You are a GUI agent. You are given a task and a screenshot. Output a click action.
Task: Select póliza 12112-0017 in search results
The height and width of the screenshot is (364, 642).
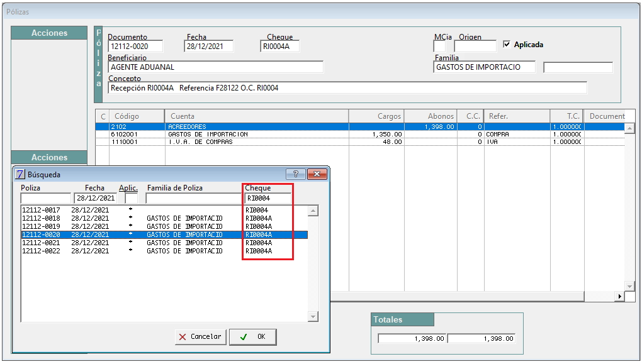(x=164, y=210)
